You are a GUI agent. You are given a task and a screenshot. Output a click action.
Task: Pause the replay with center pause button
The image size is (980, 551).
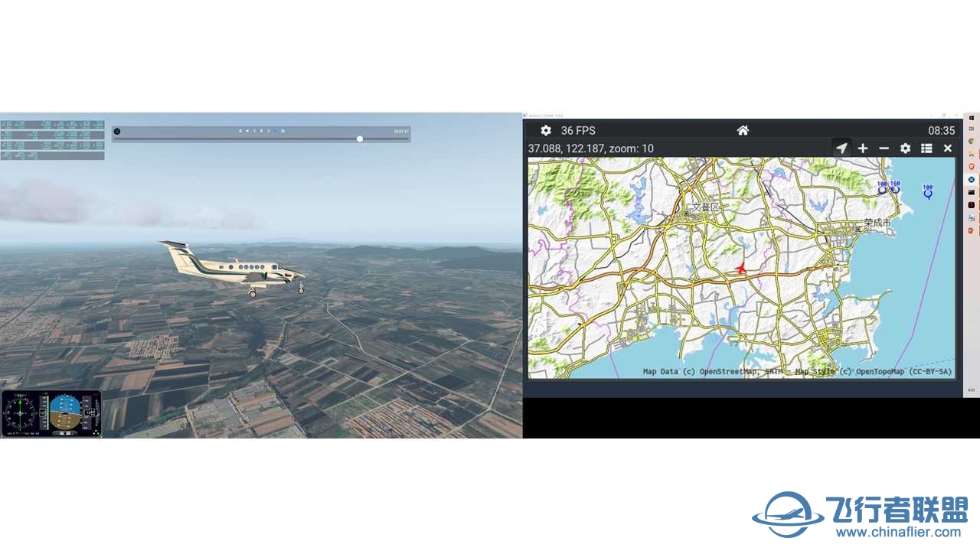click(261, 131)
